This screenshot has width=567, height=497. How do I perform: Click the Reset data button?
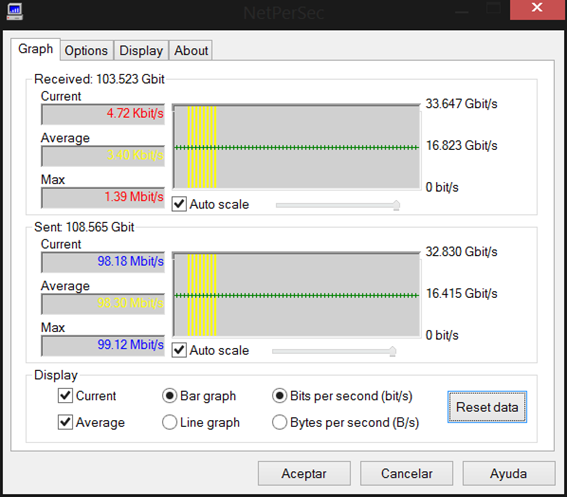tap(487, 407)
